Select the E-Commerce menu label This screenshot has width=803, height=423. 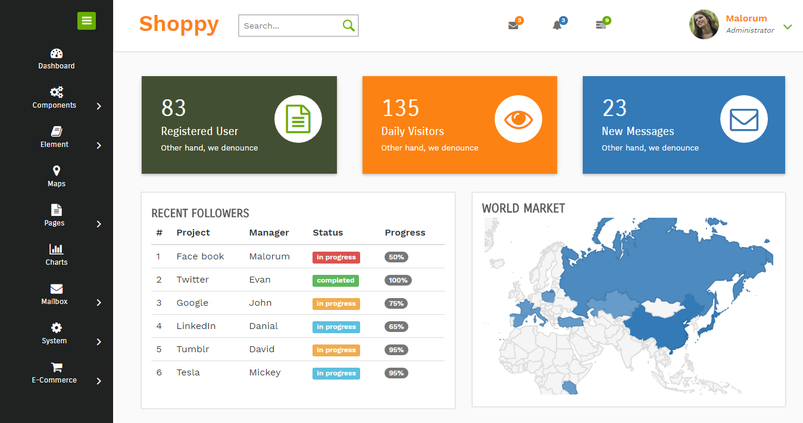click(54, 380)
